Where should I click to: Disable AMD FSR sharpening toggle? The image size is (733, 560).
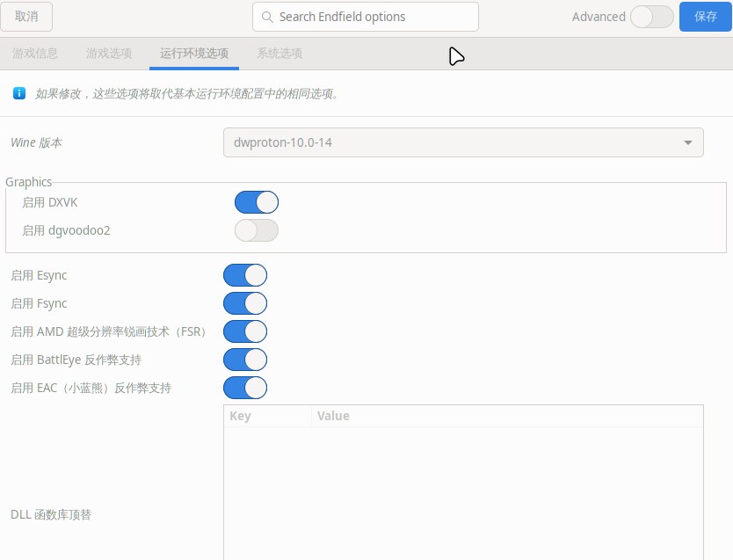tap(244, 331)
